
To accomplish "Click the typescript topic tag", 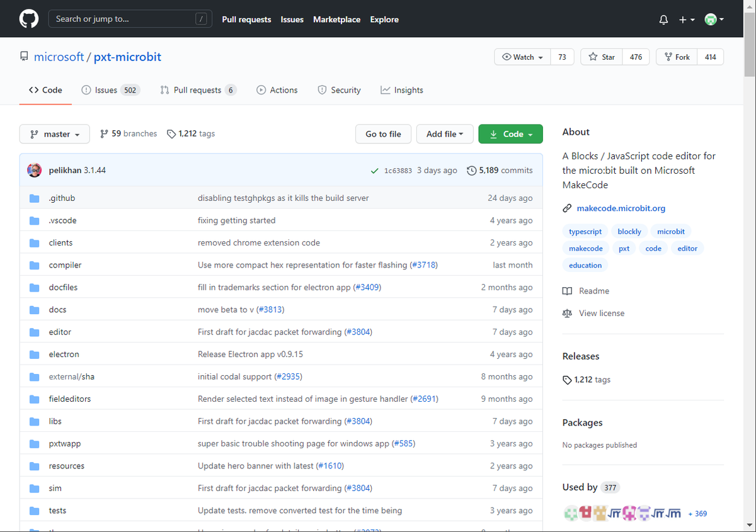I will pyautogui.click(x=585, y=232).
